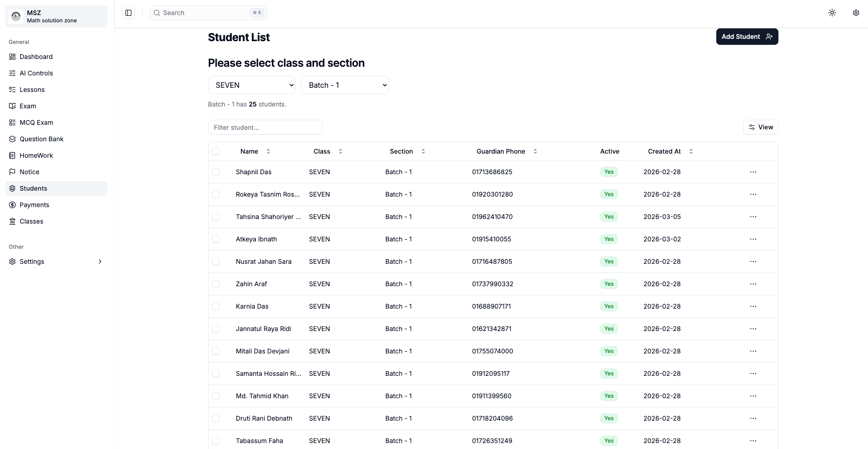The image size is (868, 449).
Task: Select Shapnil Das row checkbox
Action: (216, 172)
